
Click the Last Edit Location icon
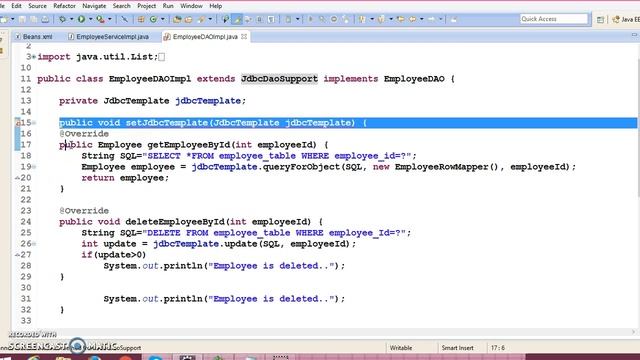tap(400, 19)
